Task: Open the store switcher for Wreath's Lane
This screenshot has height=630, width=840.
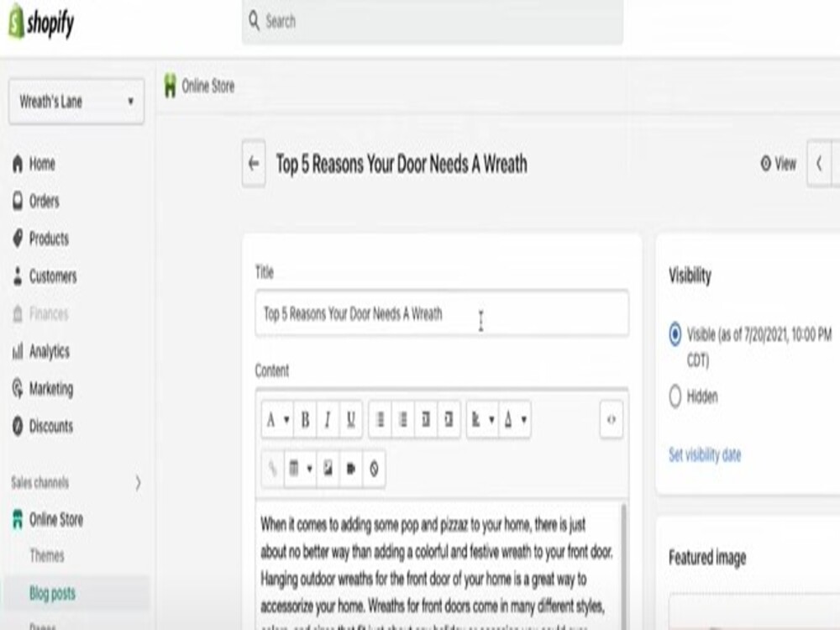Action: (76, 102)
